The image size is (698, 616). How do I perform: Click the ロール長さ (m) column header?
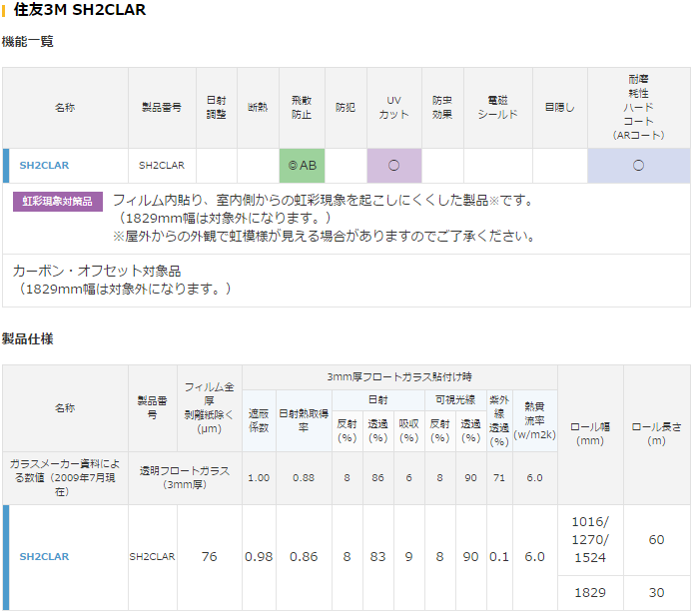[x=657, y=433]
